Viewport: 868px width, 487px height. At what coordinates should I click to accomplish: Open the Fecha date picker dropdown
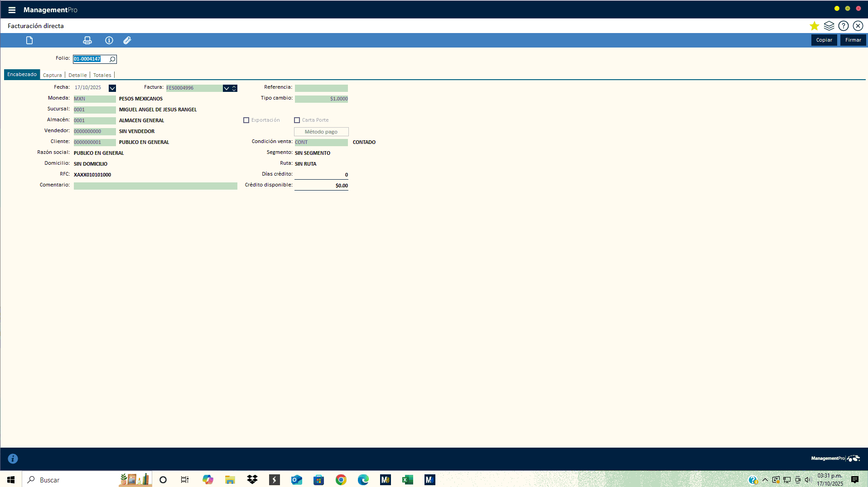point(112,88)
